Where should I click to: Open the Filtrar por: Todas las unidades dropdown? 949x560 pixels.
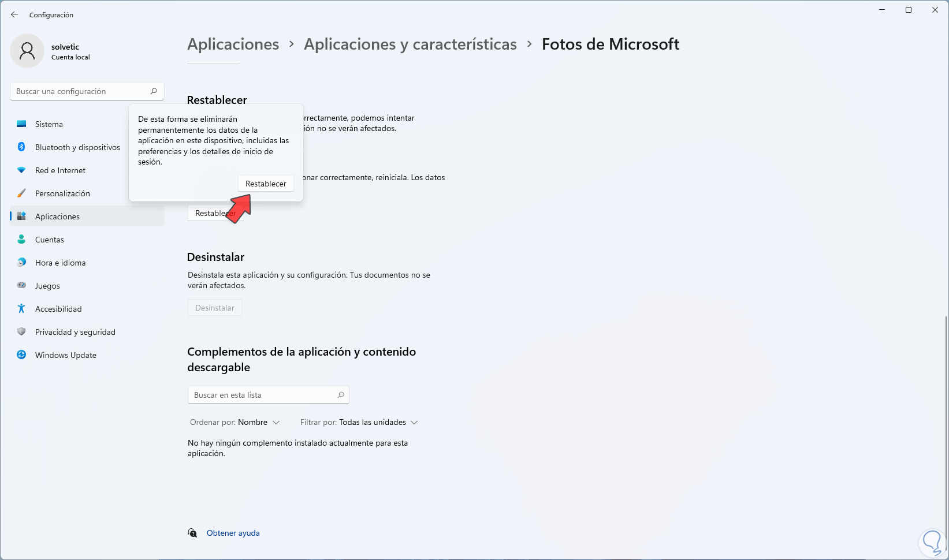point(359,423)
